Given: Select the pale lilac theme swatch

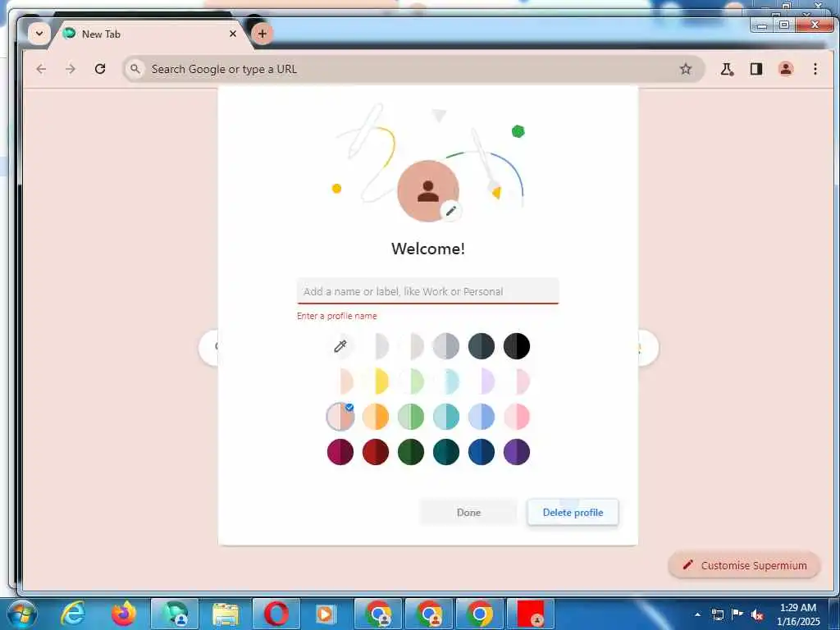Looking at the screenshot, I should (x=482, y=381).
